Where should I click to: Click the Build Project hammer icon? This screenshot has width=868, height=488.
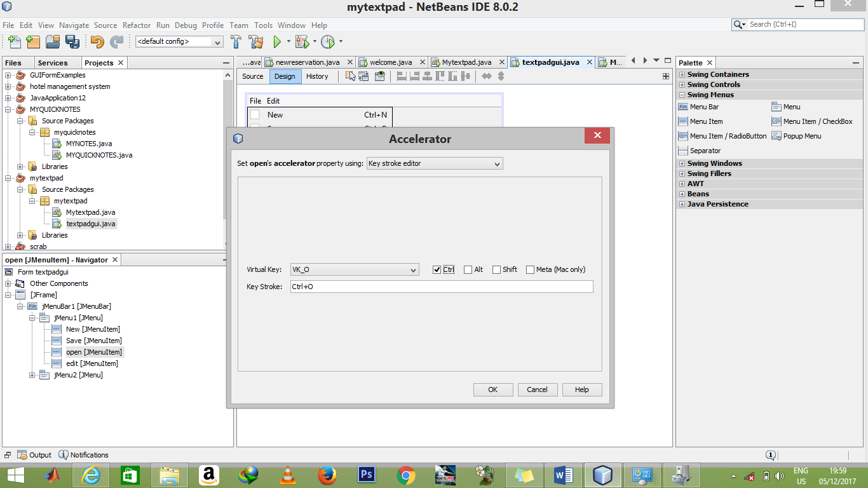click(x=236, y=42)
